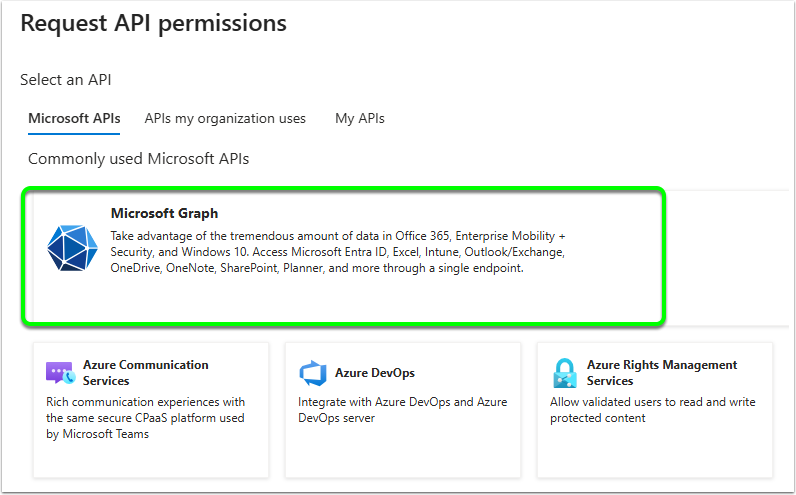Click the Allow validated users description text

(653, 410)
